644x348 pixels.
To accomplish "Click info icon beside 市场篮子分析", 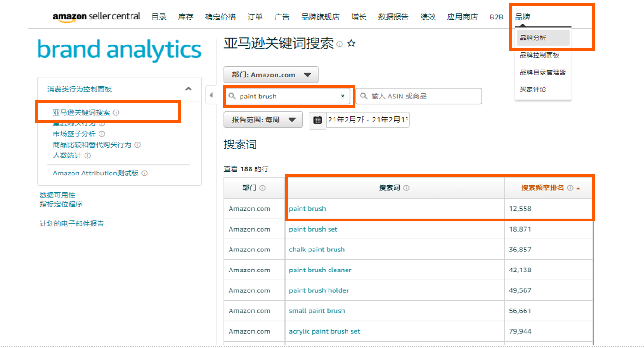I will point(102,134).
